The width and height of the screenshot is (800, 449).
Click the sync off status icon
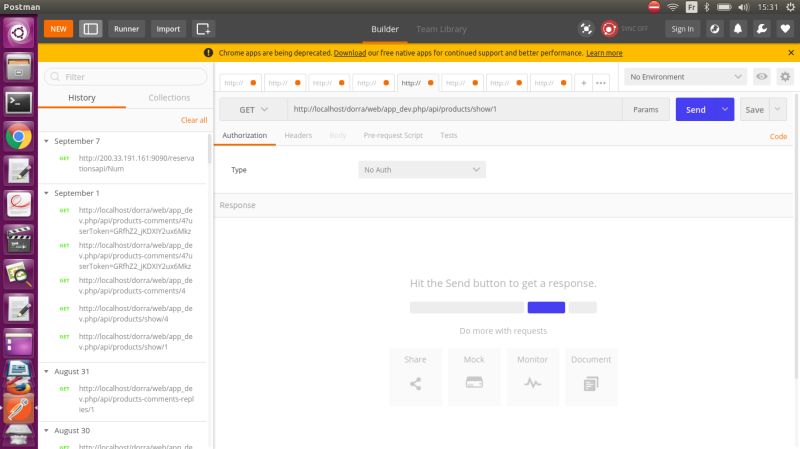[609, 29]
